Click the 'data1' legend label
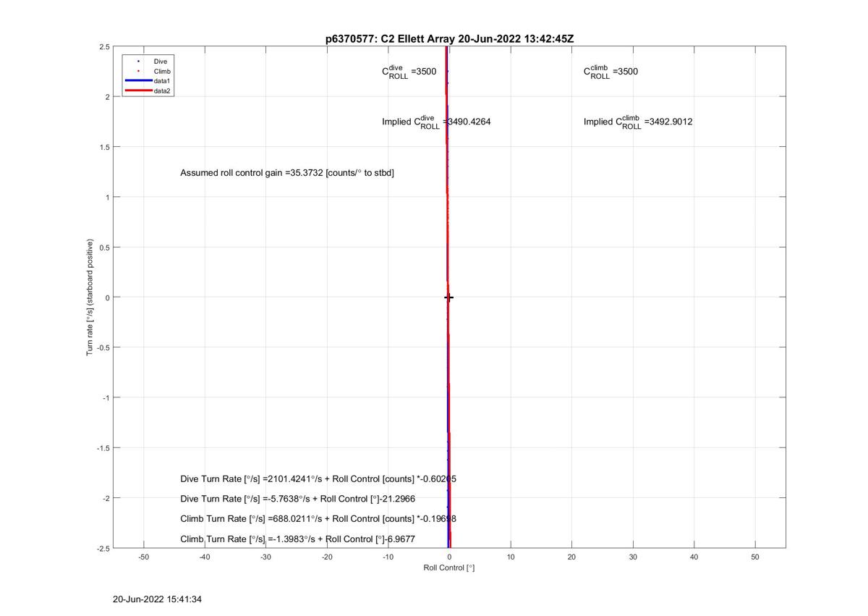868x616 pixels. click(x=161, y=81)
